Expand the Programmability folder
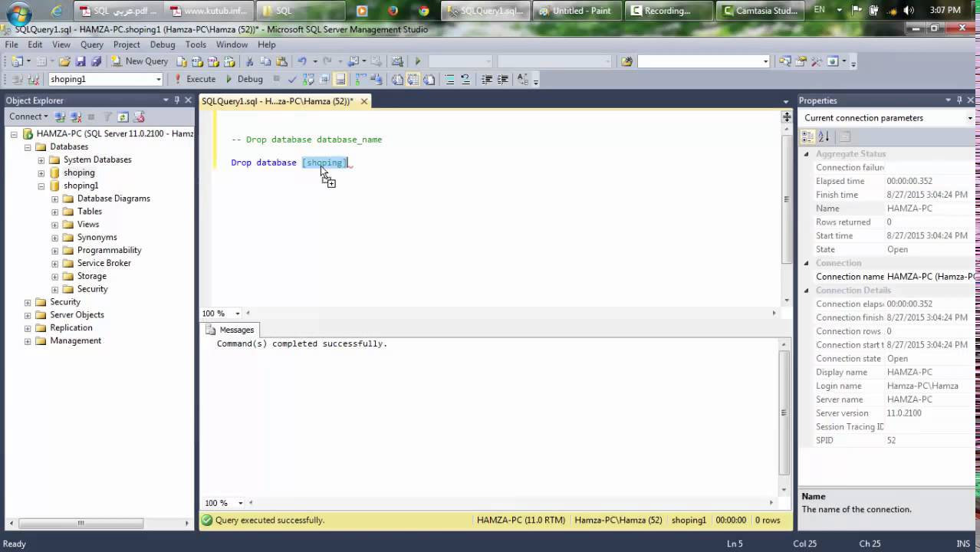Image resolution: width=980 pixels, height=552 pixels. click(x=55, y=250)
